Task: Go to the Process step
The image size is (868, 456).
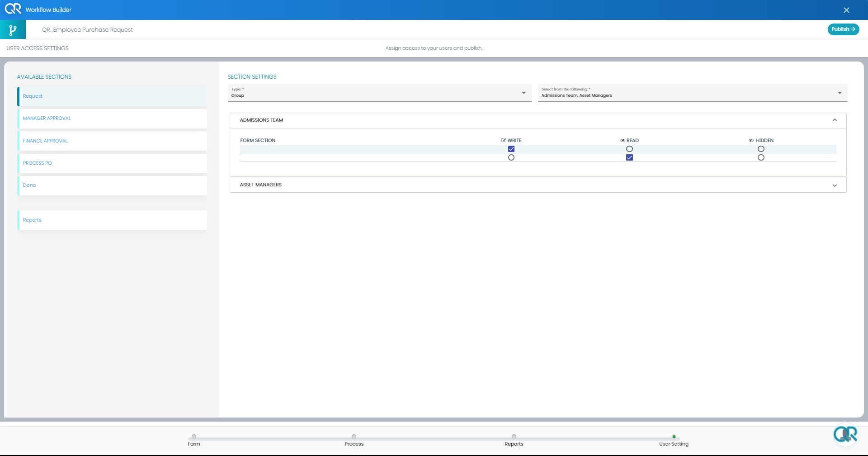Action: (354, 440)
